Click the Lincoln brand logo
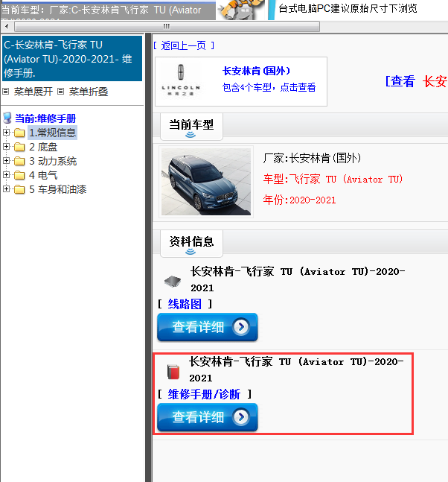 (181, 80)
